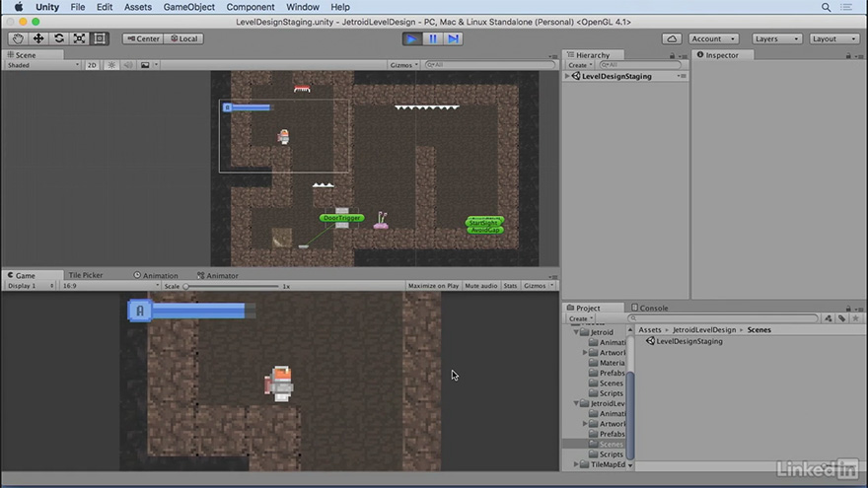Image resolution: width=868 pixels, height=488 pixels.
Task: Open the Cloud services button
Action: pyautogui.click(x=672, y=38)
